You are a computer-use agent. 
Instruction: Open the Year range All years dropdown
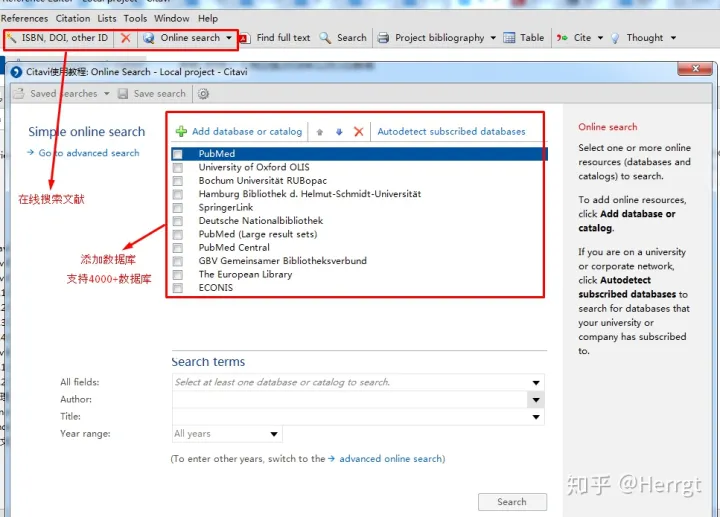227,434
